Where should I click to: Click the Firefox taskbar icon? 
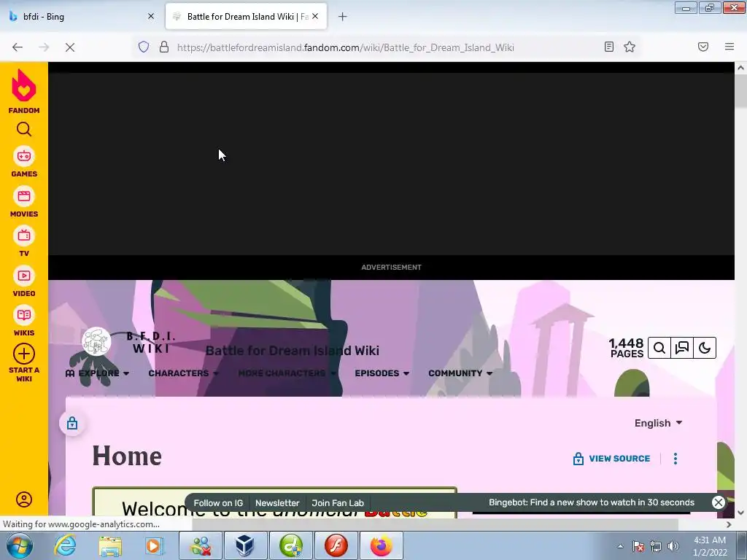[x=382, y=545]
